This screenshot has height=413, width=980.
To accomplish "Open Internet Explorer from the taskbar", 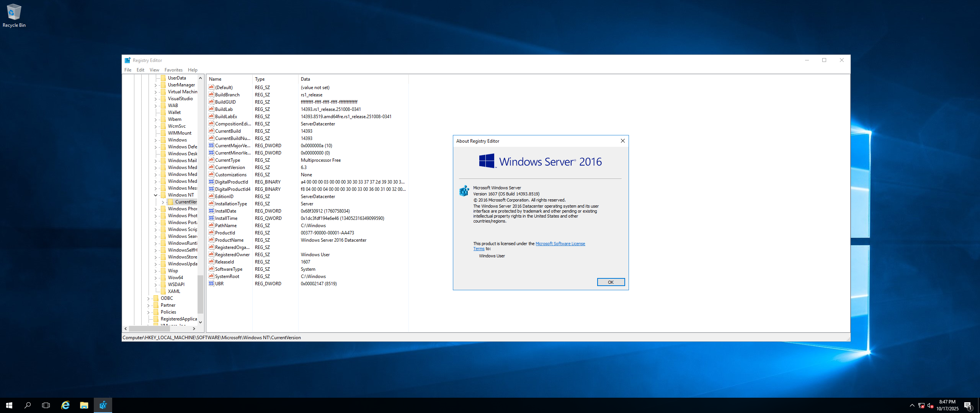I will (65, 405).
